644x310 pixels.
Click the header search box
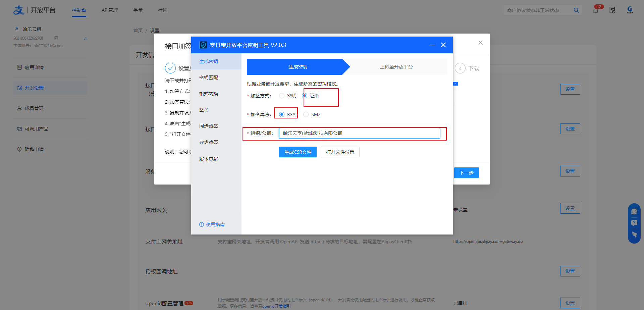(x=538, y=10)
